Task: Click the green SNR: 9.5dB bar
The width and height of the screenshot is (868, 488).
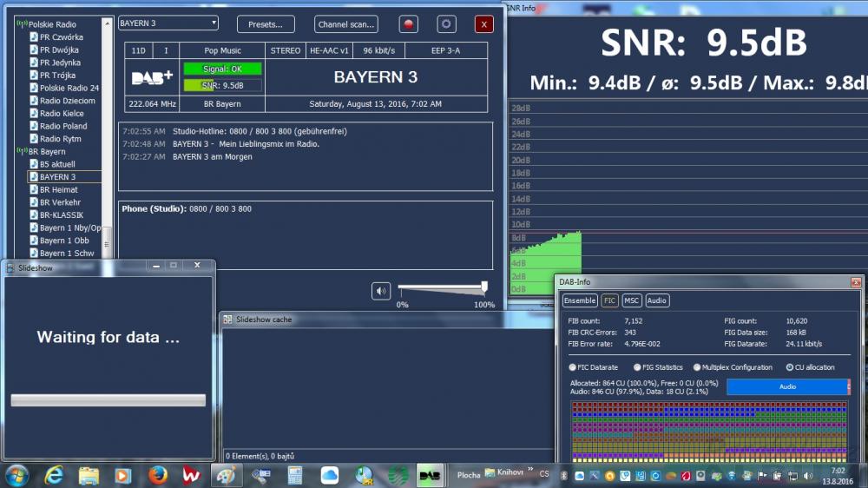Action: 222,85
